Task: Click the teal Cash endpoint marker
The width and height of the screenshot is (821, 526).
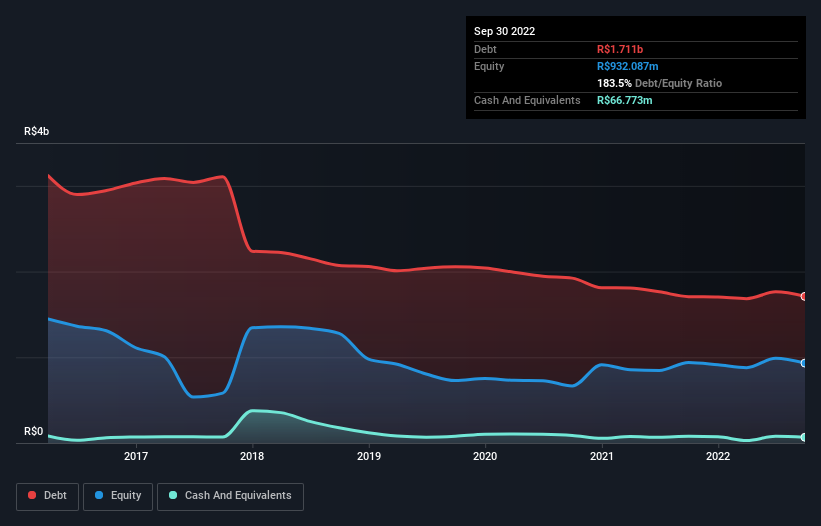Action: point(804,437)
